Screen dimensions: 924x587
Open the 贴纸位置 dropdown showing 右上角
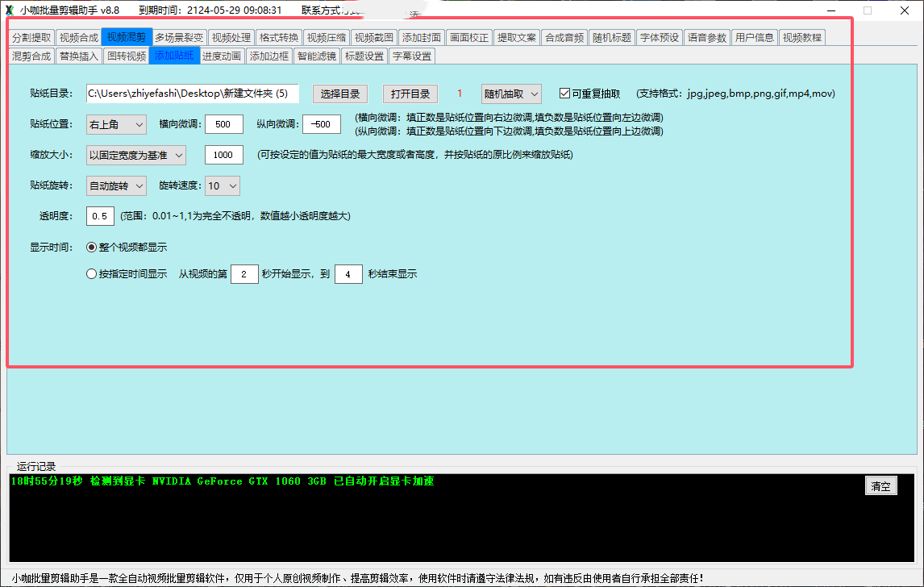[x=116, y=124]
